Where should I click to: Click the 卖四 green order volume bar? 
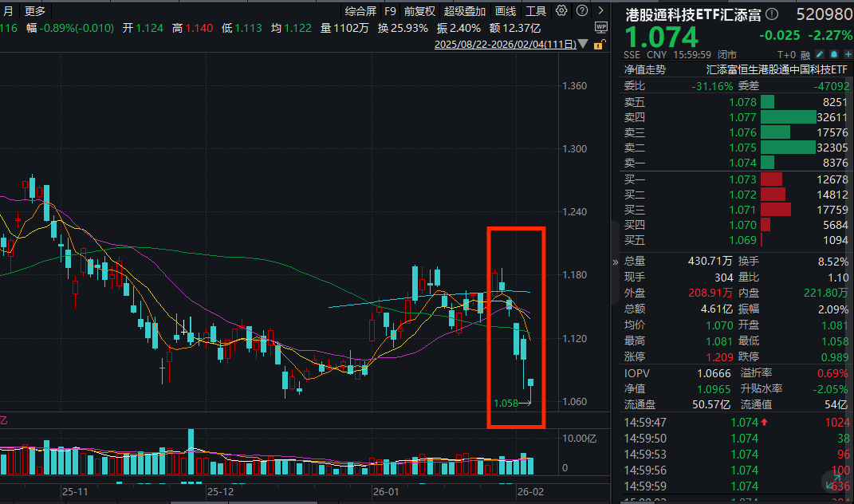pyautogui.click(x=789, y=117)
